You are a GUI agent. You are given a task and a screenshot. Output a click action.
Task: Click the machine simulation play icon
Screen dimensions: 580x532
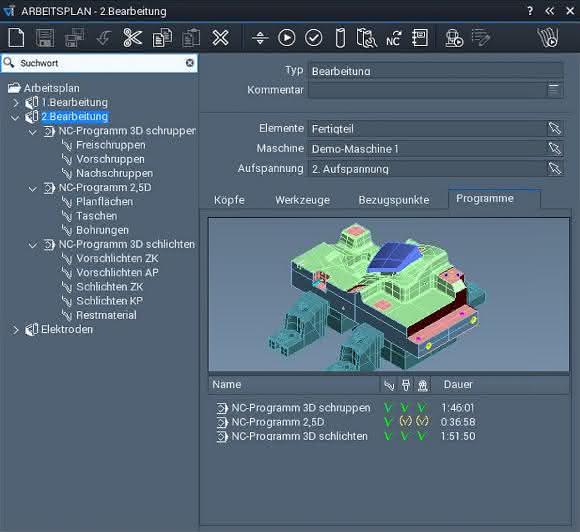(x=454, y=38)
